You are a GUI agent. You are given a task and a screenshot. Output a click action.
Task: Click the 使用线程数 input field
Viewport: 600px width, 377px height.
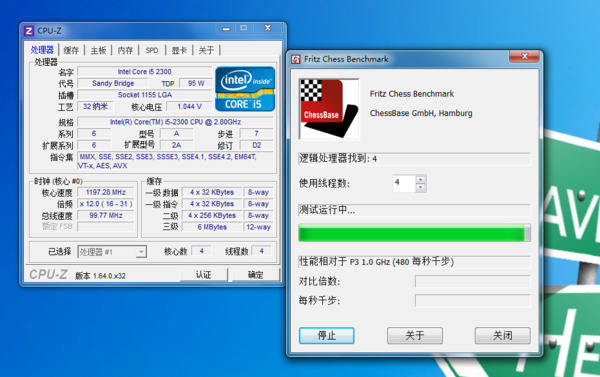pos(404,183)
